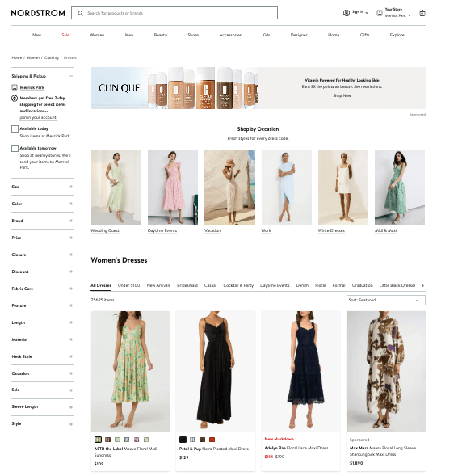Click the members free shipping badge icon
The image size is (458, 476).
(15, 98)
